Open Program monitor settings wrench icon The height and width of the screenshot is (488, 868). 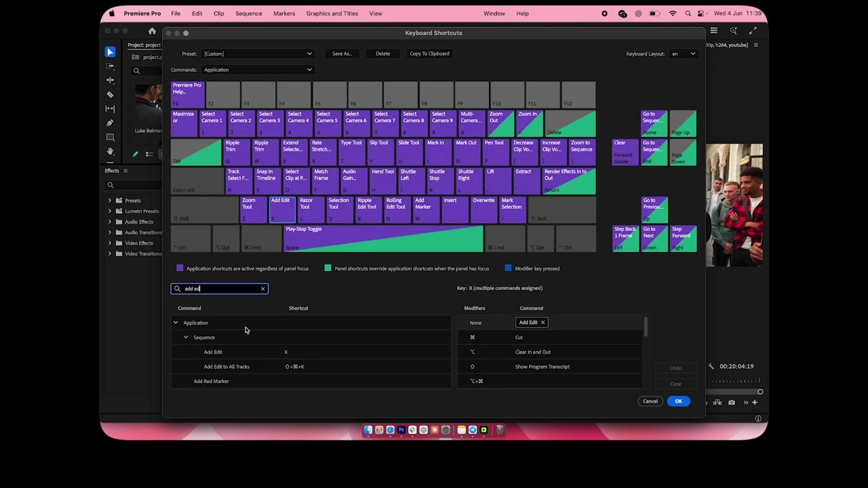click(x=711, y=367)
